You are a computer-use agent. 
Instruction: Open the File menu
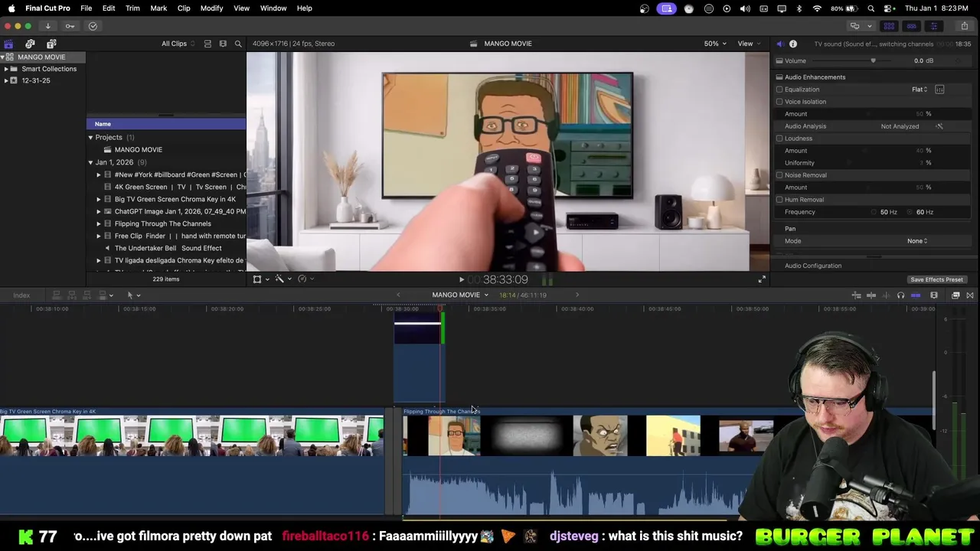click(87, 8)
